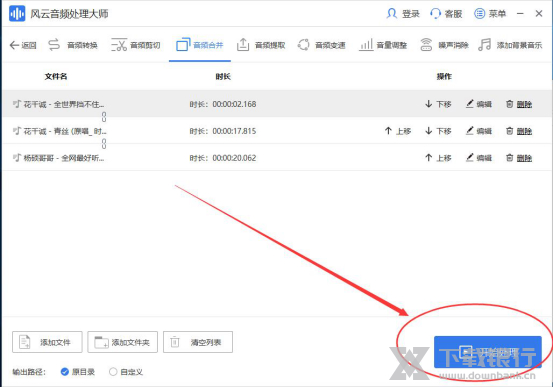Click 添加文件夹 button
The width and height of the screenshot is (554, 388).
coord(123,342)
